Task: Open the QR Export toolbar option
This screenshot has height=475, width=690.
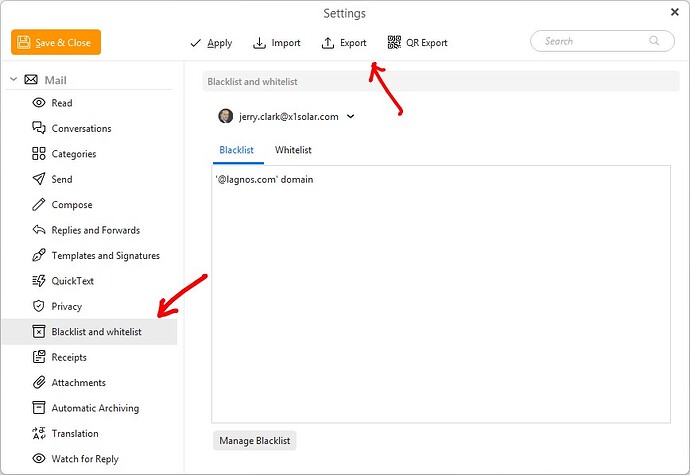Action: click(417, 43)
